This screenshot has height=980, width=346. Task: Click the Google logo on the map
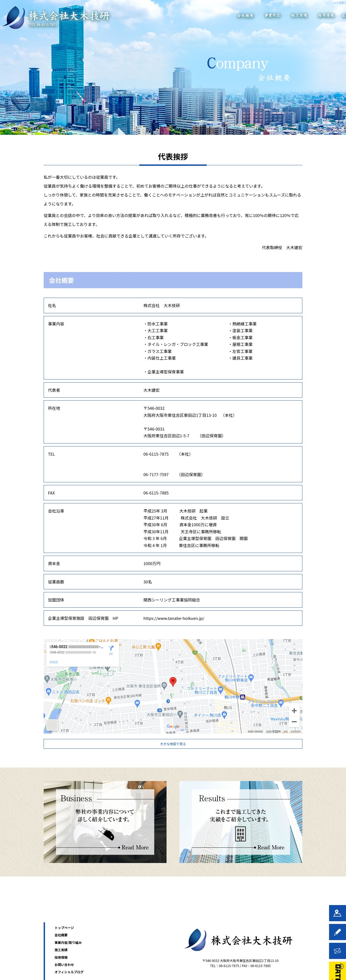173,726
